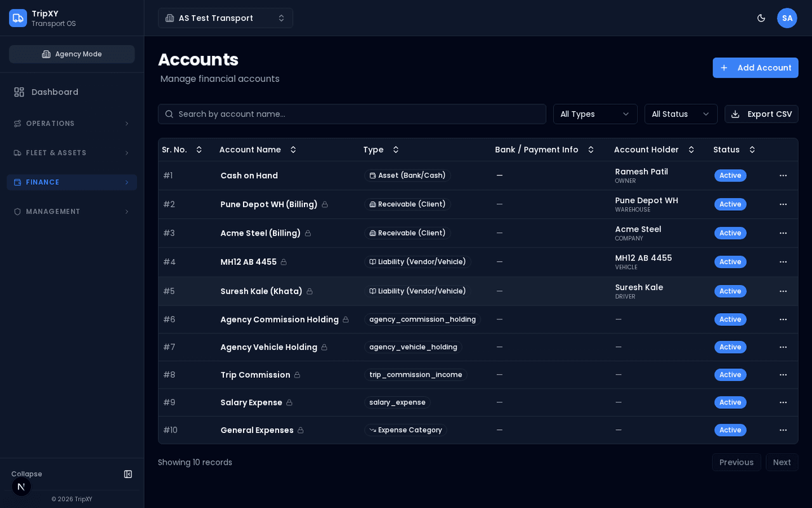
Task: Click Next page button
Action: click(782, 462)
